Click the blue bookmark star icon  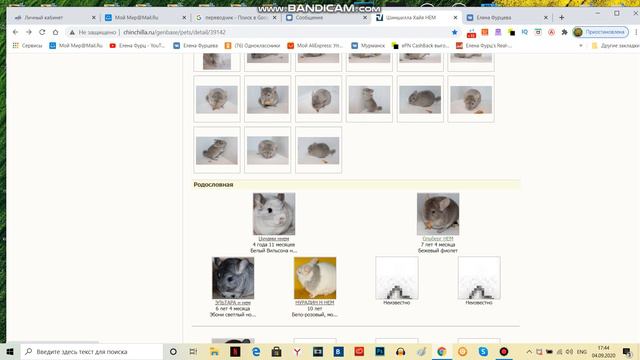[455, 32]
